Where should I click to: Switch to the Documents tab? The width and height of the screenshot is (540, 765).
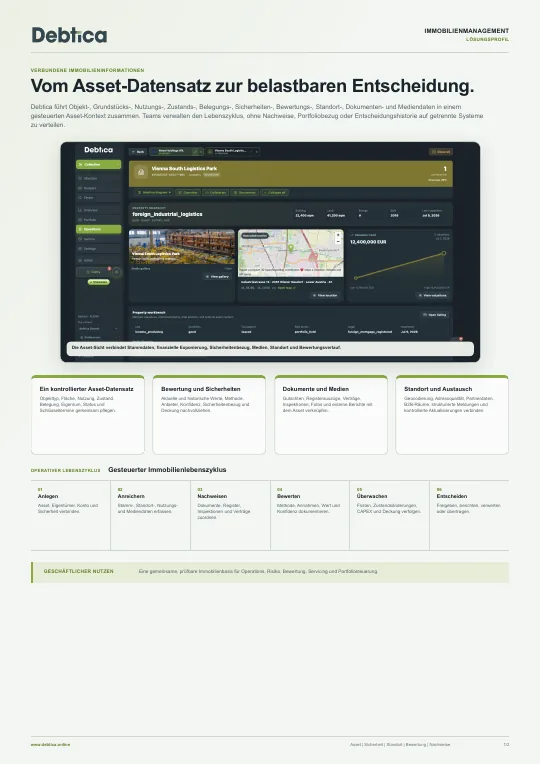click(244, 192)
